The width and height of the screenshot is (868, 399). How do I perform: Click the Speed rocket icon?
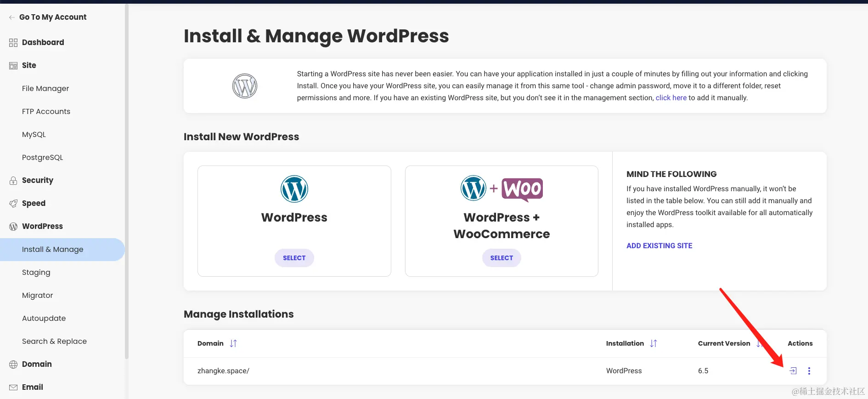13,204
